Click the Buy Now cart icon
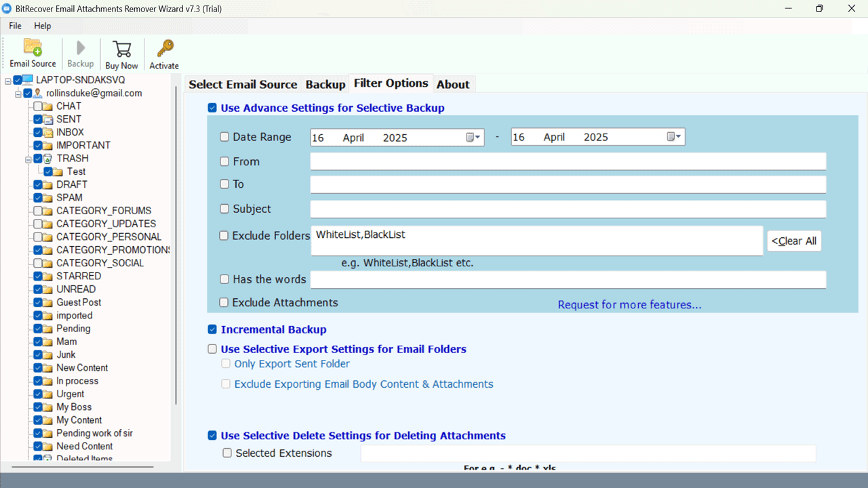Viewport: 868px width, 488px height. click(x=122, y=49)
